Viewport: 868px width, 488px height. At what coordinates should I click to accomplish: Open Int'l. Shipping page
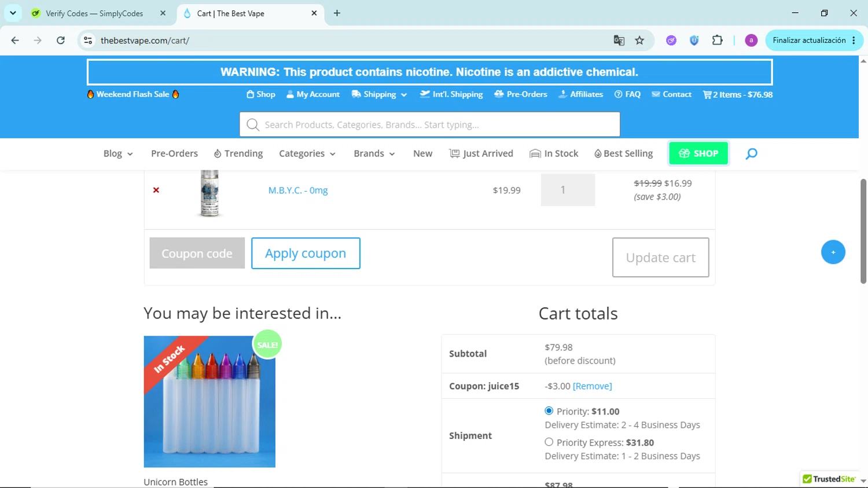click(451, 94)
